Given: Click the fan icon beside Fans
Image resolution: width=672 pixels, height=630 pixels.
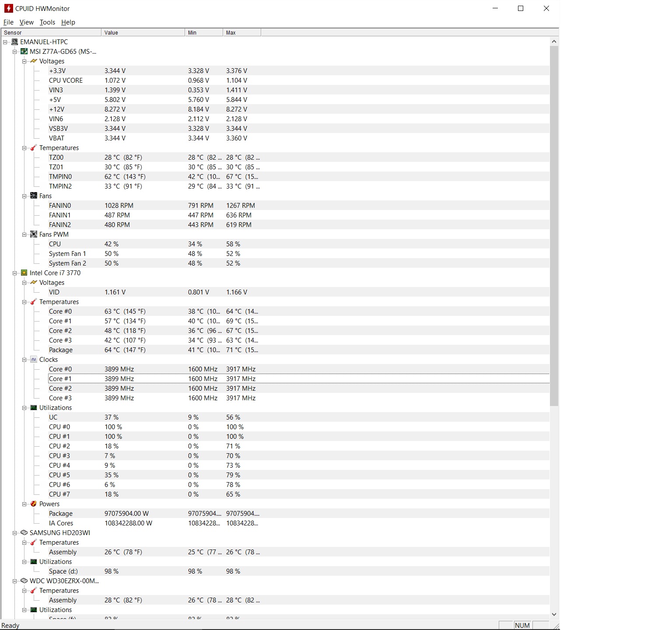Looking at the screenshot, I should (34, 196).
